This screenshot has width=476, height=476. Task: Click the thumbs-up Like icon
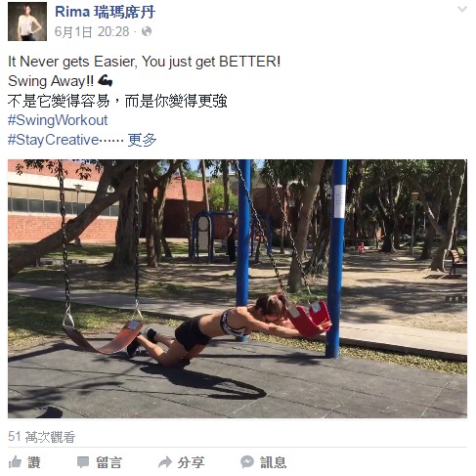click(x=15, y=462)
